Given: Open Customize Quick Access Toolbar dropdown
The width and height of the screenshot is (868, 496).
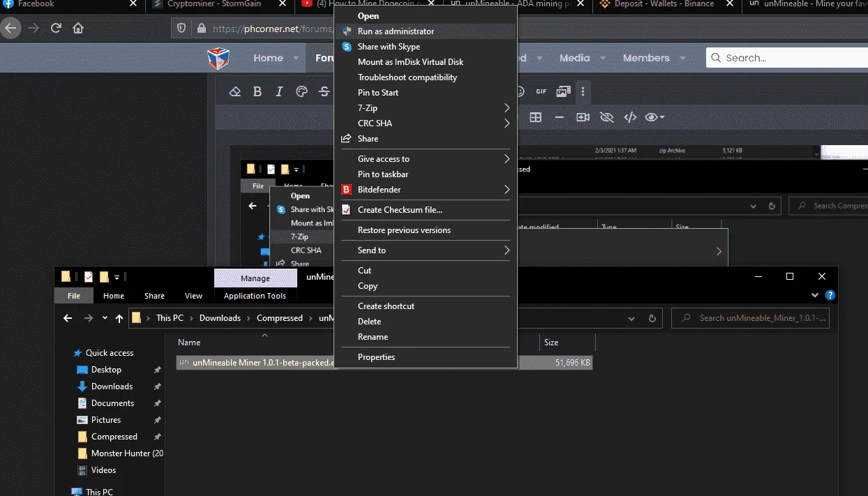Looking at the screenshot, I should (x=117, y=277).
